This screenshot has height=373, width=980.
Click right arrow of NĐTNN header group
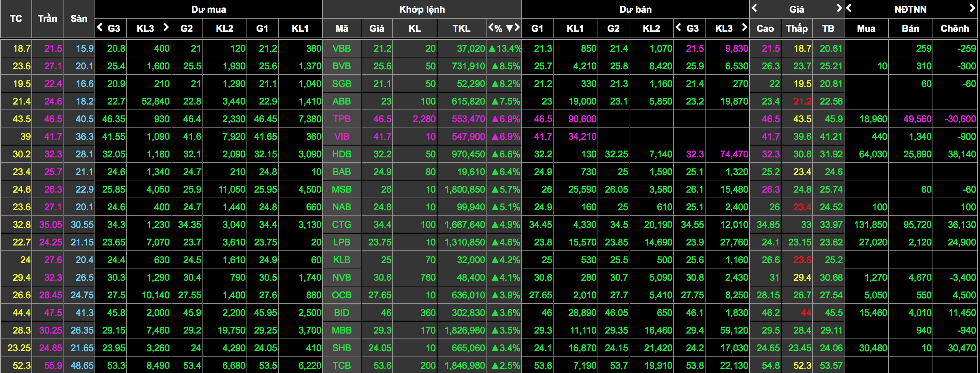tap(972, 8)
